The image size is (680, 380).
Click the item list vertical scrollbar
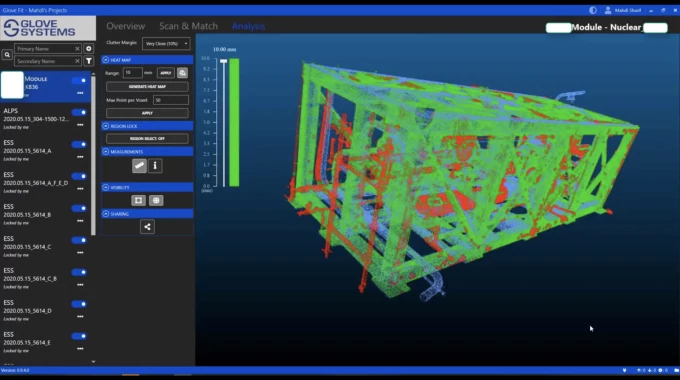click(x=93, y=155)
